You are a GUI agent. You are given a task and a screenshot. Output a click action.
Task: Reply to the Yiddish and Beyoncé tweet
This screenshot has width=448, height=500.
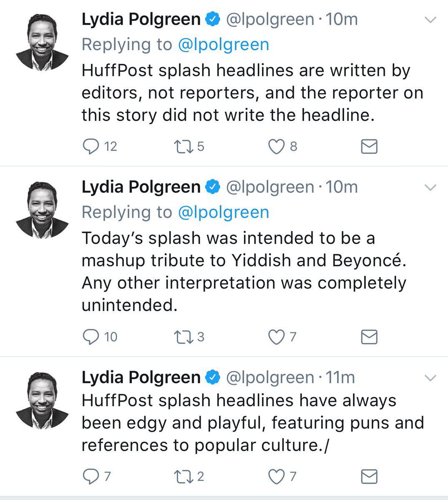[x=91, y=337]
